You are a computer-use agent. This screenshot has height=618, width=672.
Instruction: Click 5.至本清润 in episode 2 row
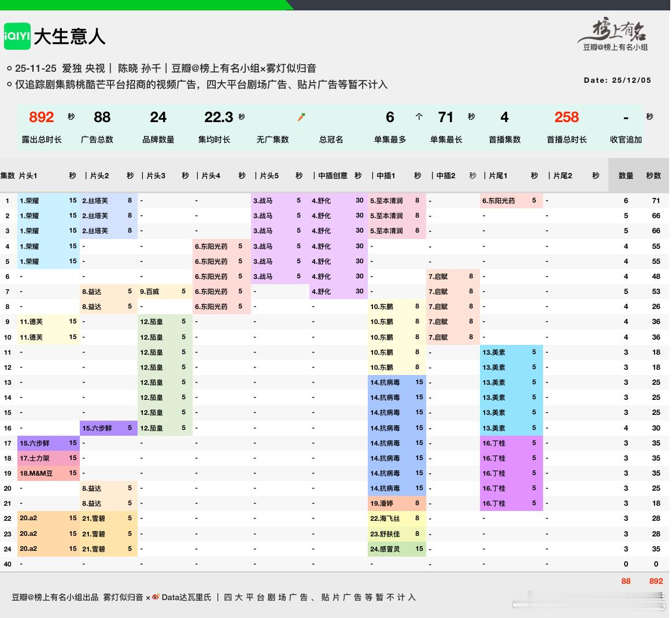(386, 215)
